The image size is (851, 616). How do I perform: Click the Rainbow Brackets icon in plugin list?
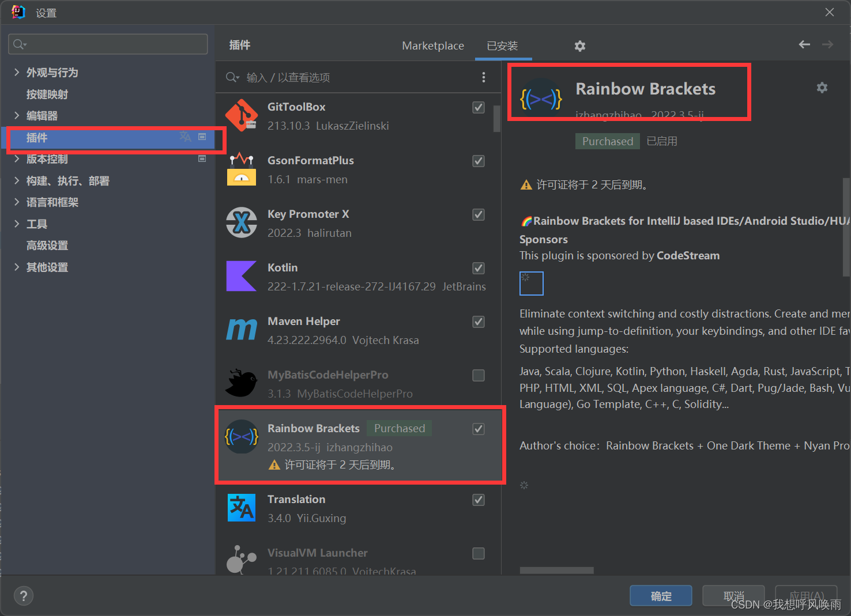[241, 437]
